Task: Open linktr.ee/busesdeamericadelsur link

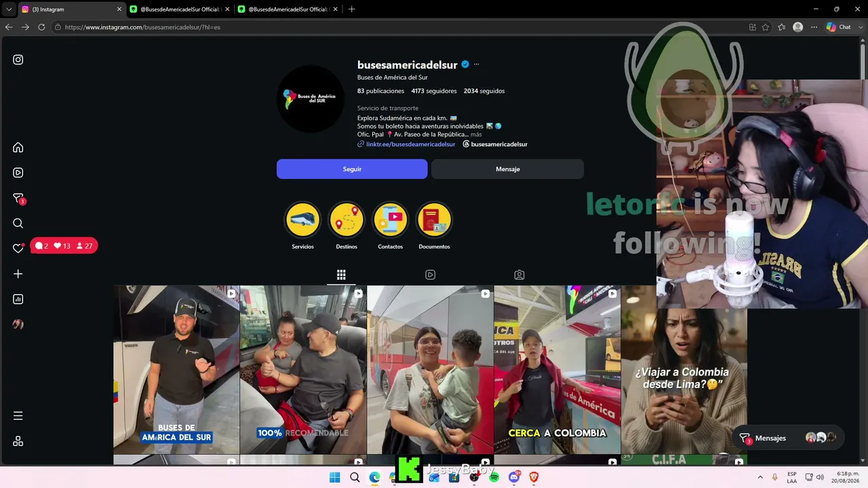Action: click(x=406, y=144)
